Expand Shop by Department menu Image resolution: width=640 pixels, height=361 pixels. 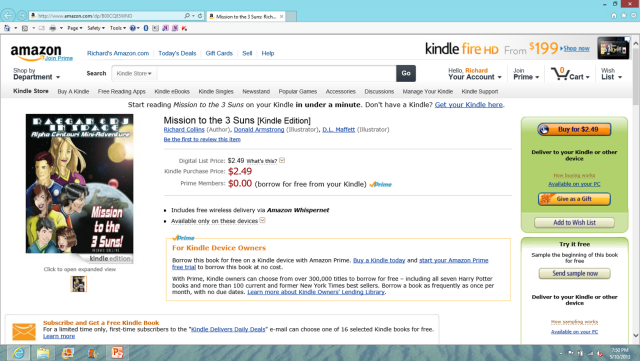point(36,74)
